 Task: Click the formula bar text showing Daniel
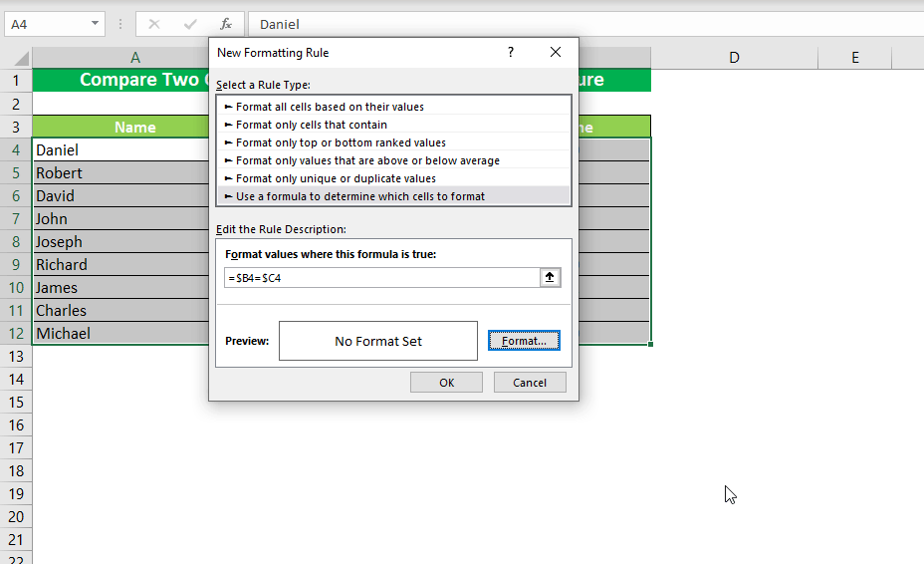click(x=280, y=24)
